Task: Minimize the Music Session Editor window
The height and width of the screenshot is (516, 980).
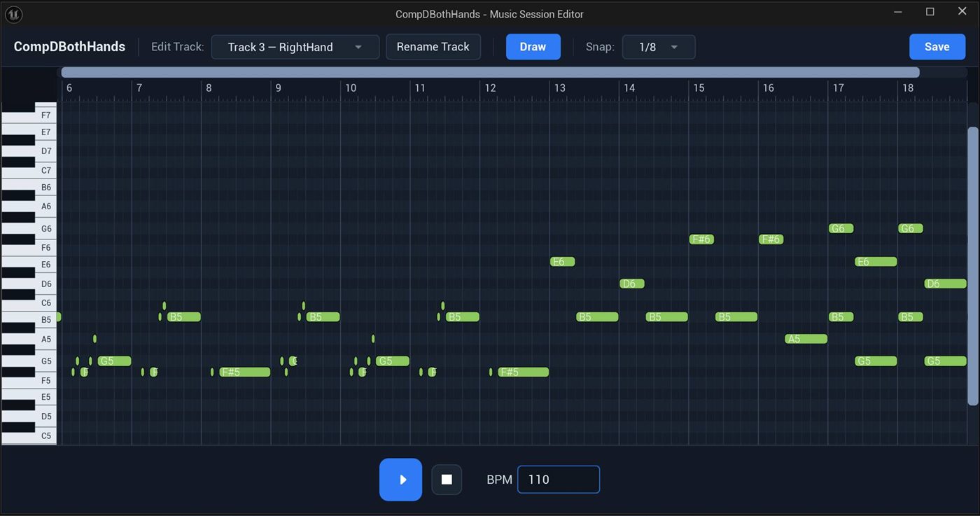Action: [898, 12]
